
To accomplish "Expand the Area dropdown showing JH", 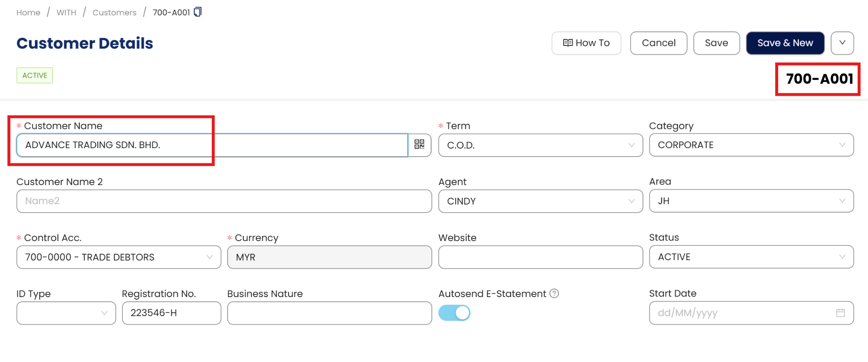I will 751,201.
